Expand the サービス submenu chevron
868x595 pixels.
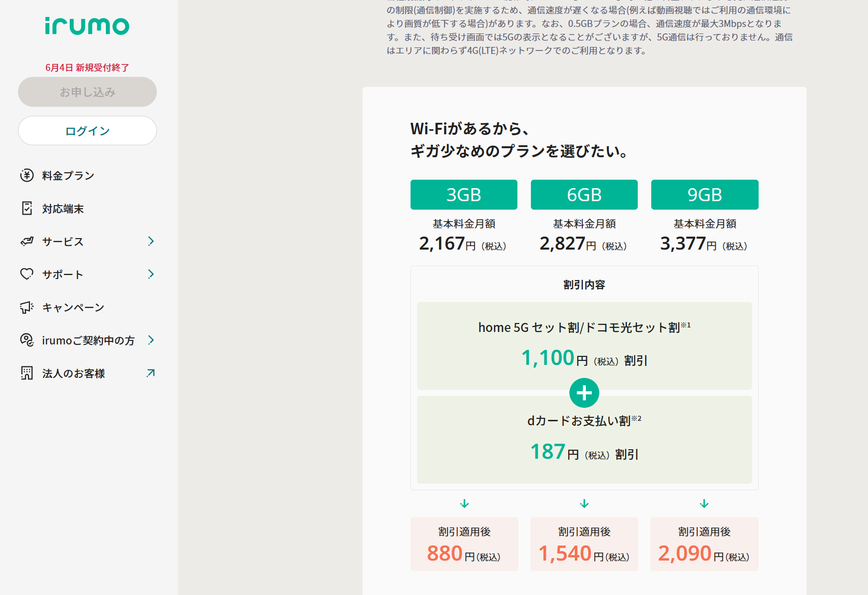pos(151,241)
